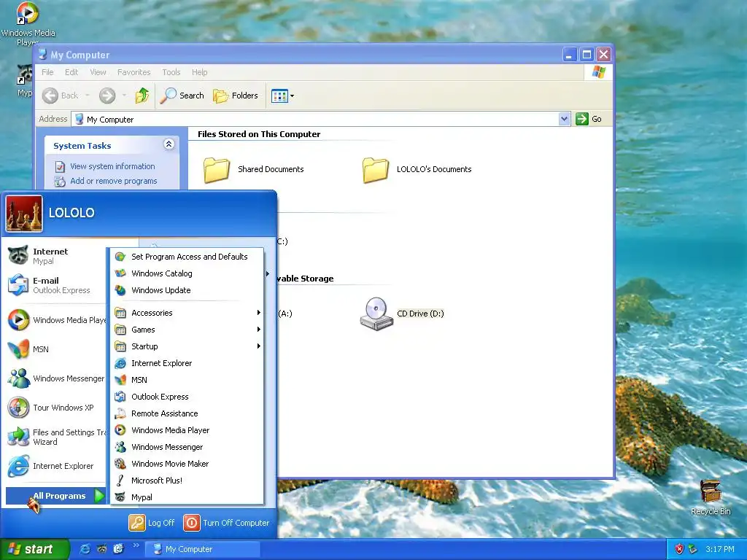Open the Tools menu in My Computer
Viewport: 747px width, 560px height.
click(x=171, y=72)
